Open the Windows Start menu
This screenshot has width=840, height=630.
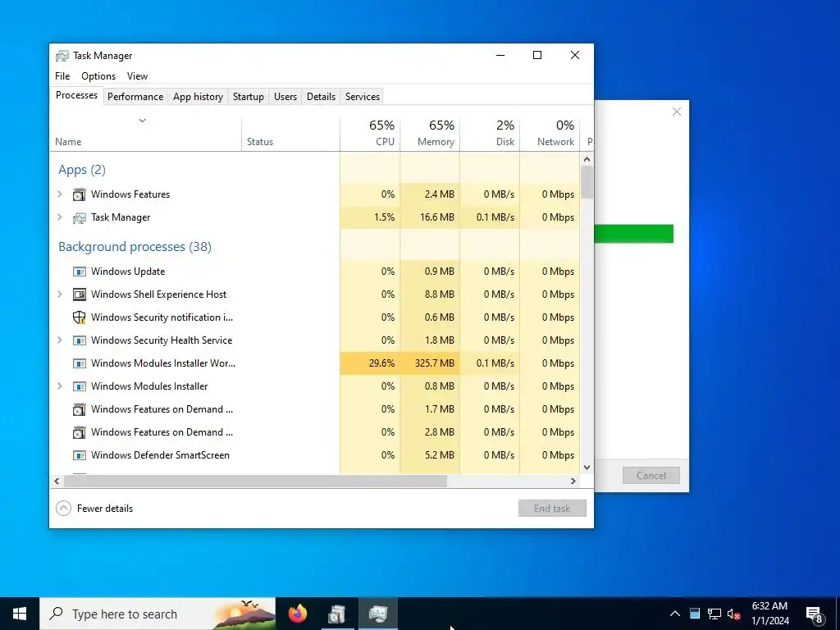tap(20, 614)
